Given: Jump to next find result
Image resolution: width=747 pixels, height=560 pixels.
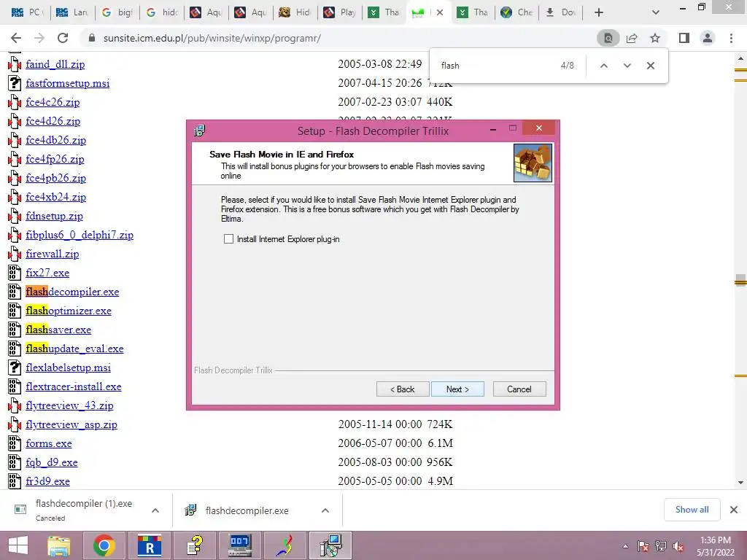Looking at the screenshot, I should click(x=627, y=66).
